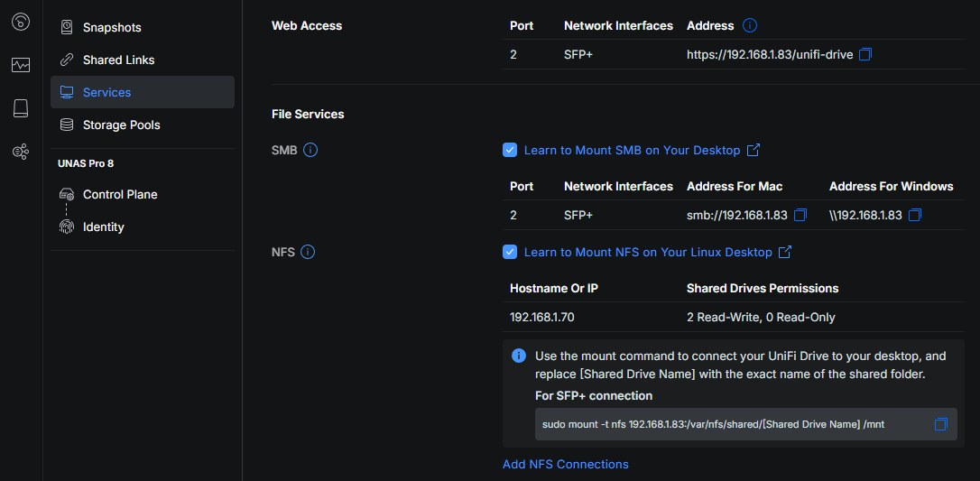Disable the SMB service checkbox
The width and height of the screenshot is (980, 481).
510,151
